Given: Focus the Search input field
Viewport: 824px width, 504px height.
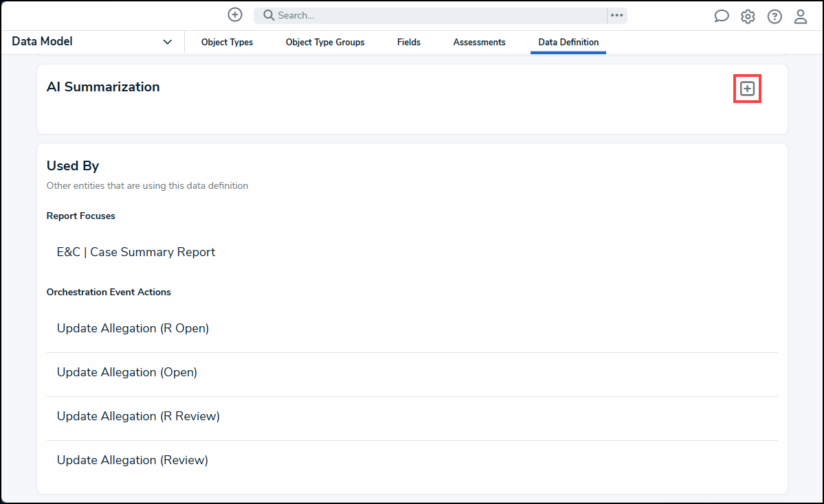Looking at the screenshot, I should click(x=440, y=15).
